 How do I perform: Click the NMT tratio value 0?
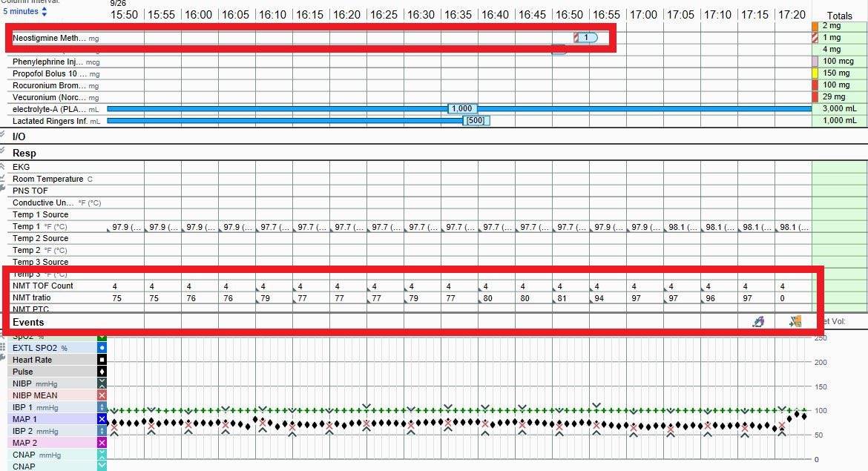782,298
